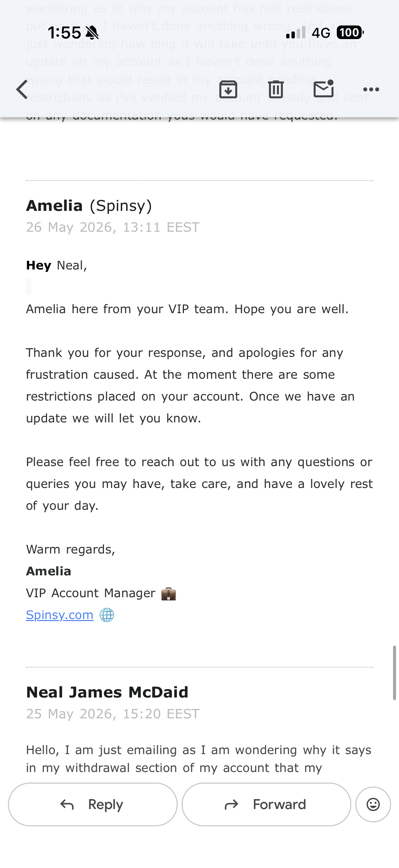Click the Reply button

pos(93,804)
